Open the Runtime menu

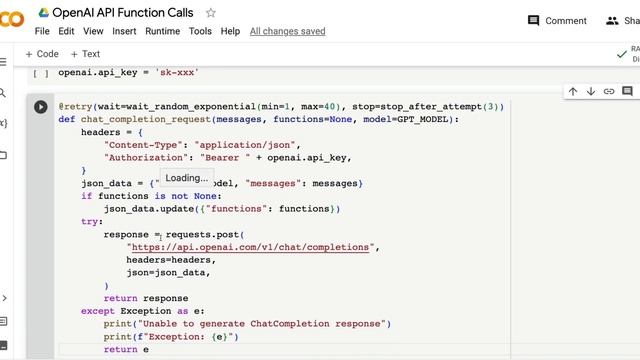[x=162, y=31]
